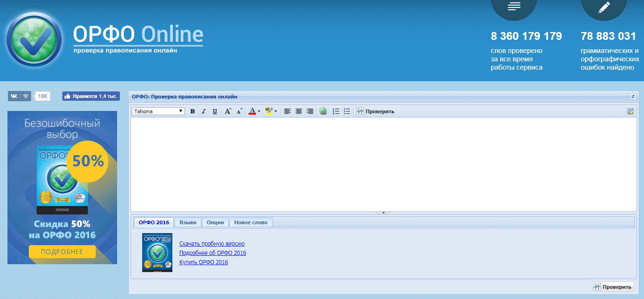644x299 pixels.
Task: Click the Скидка 50% на ОРФО 2016 text
Action: 62,229
